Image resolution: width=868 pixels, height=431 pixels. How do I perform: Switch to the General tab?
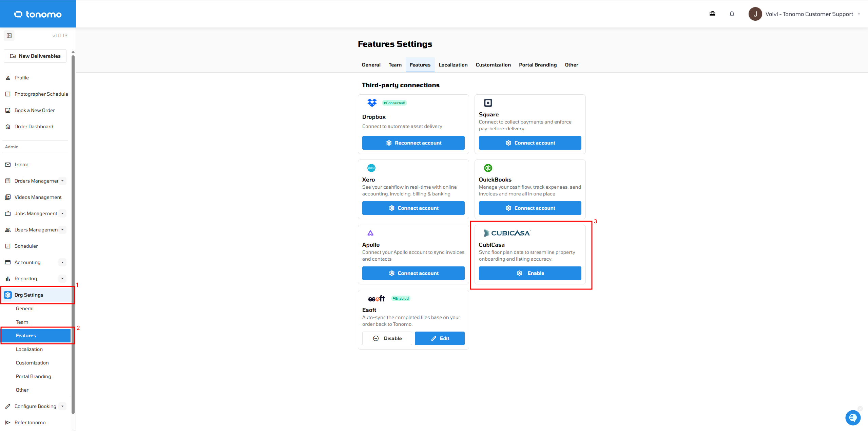click(x=371, y=65)
